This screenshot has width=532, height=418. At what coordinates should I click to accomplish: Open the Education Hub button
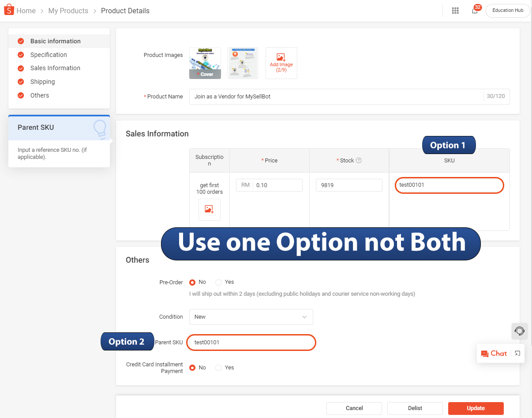[508, 11]
